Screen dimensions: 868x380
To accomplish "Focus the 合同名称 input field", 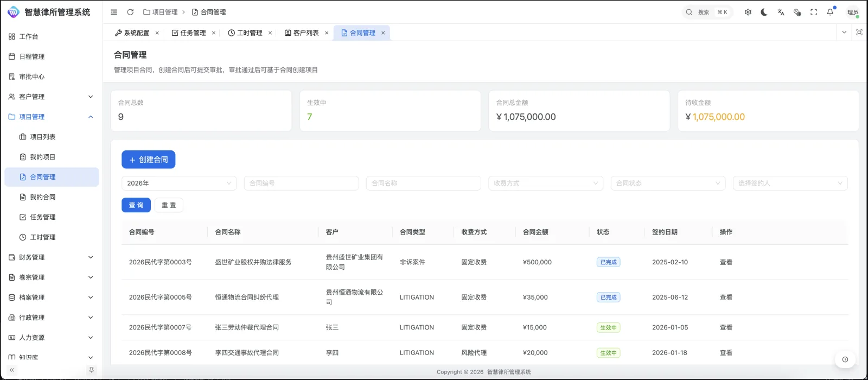I will pos(424,183).
